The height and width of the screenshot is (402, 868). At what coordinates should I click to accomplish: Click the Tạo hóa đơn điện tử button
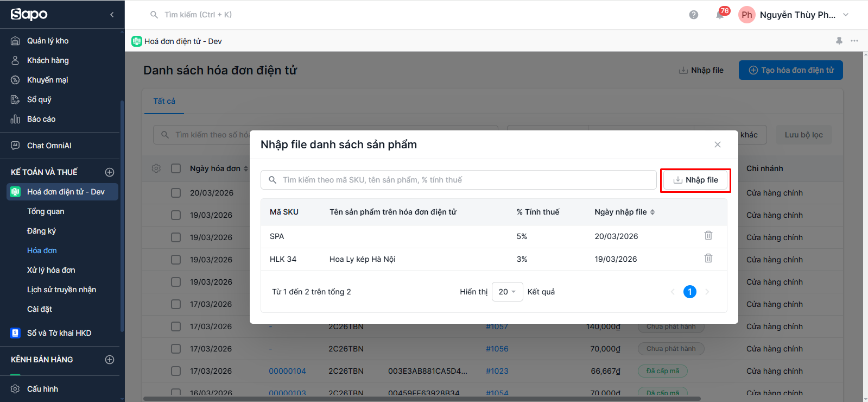[790, 70]
